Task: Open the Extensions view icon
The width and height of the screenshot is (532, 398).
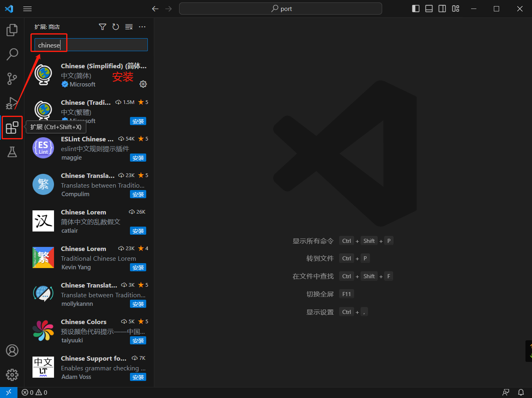Action: click(x=12, y=128)
